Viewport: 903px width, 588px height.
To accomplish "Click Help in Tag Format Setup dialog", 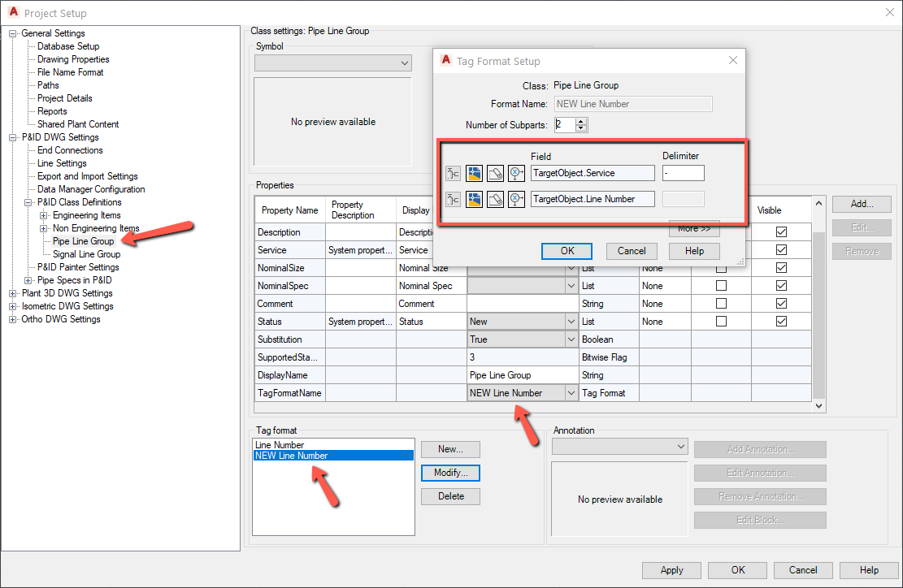I will (x=694, y=251).
